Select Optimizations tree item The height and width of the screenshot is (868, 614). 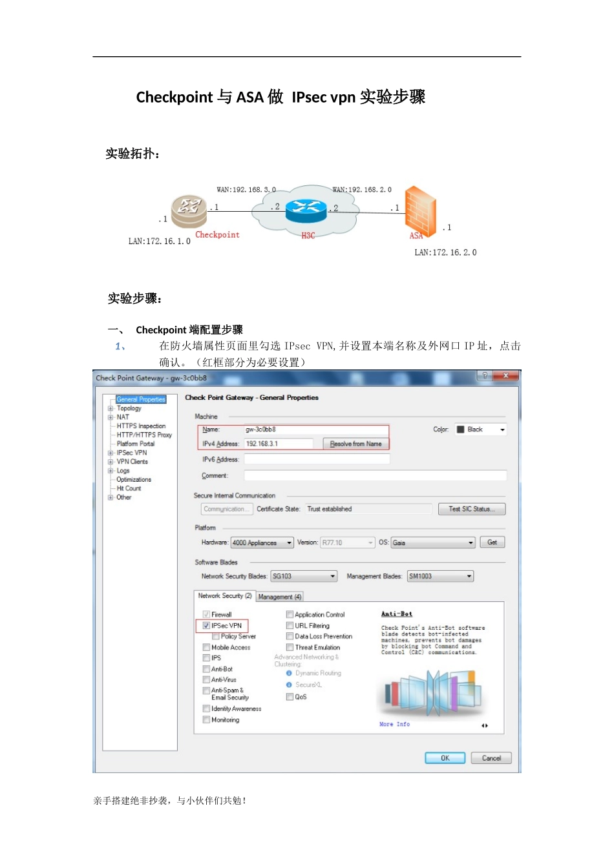[x=134, y=480]
